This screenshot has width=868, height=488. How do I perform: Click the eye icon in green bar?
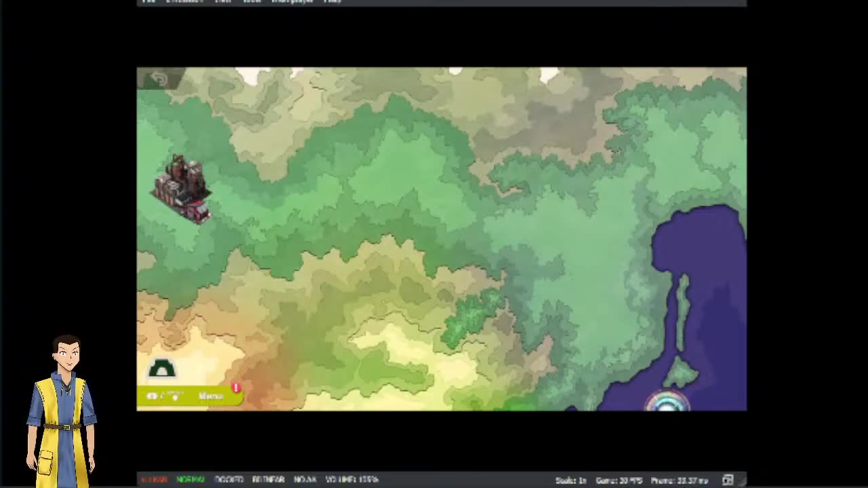152,396
